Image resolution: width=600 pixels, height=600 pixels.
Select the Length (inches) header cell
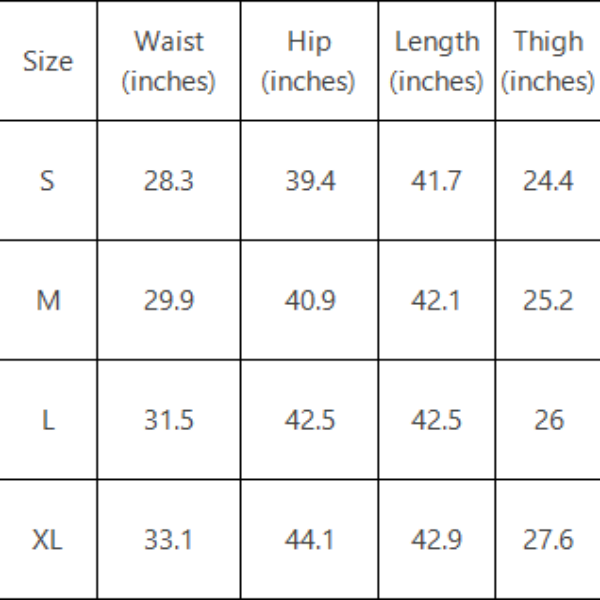click(436, 61)
